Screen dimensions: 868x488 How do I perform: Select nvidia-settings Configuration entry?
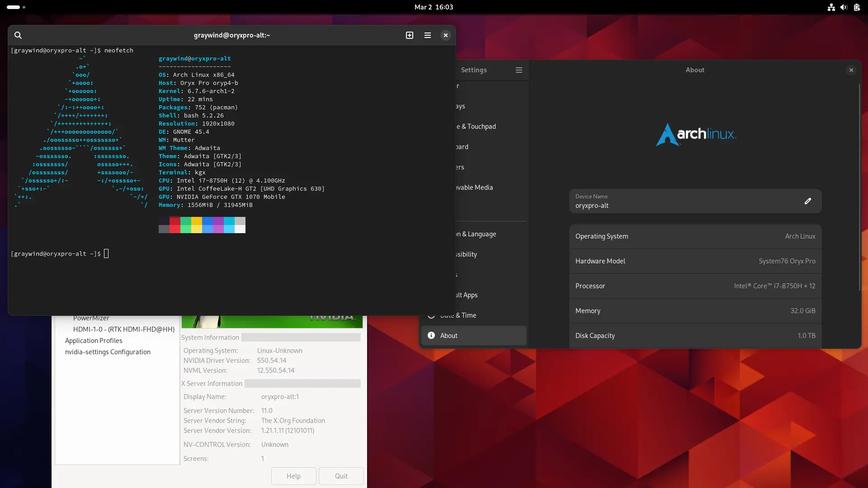point(108,352)
